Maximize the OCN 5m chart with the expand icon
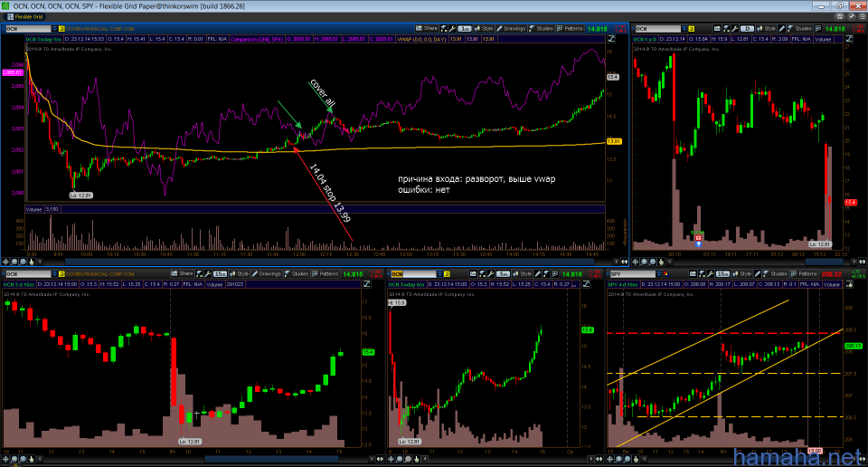 [586, 284]
